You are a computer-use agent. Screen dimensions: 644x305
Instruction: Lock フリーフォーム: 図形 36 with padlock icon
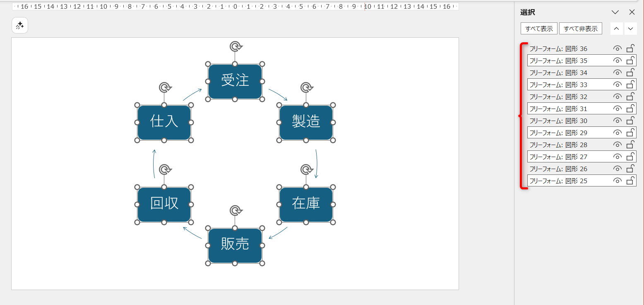tap(630, 48)
